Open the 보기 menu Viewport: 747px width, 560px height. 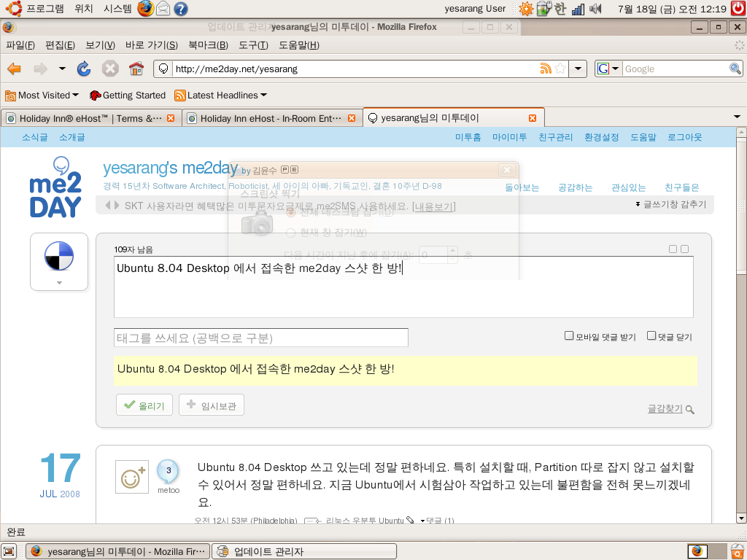pos(100,45)
